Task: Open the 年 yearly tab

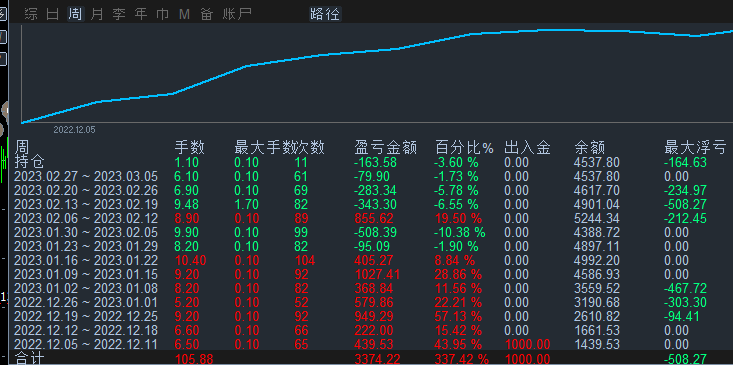Action: (x=141, y=14)
